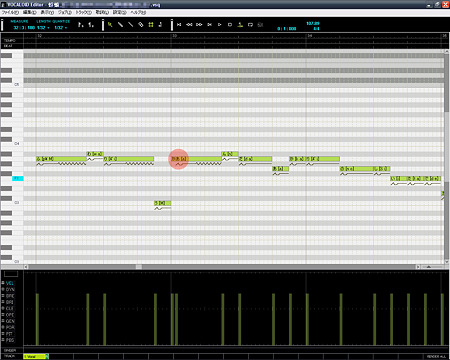Select the eraser tool
The width and height of the screenshot is (450, 360).
pyautogui.click(x=141, y=25)
